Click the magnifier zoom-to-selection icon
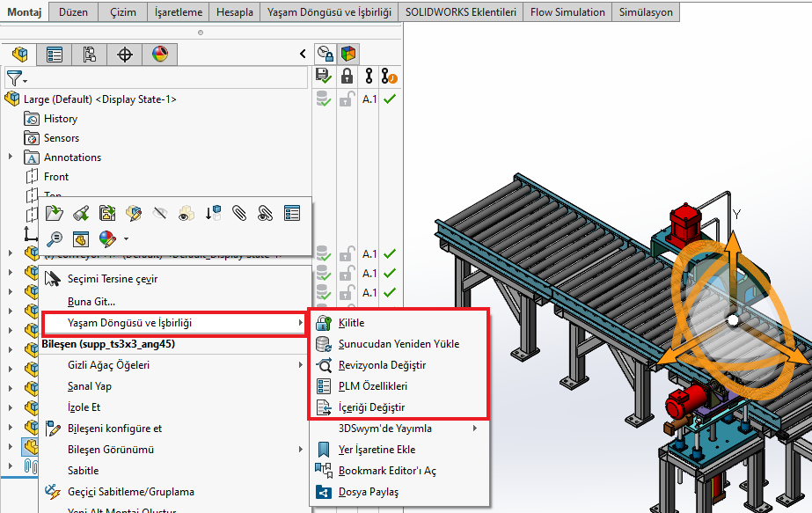Screen dimensions: 812x513 (x=55, y=238)
